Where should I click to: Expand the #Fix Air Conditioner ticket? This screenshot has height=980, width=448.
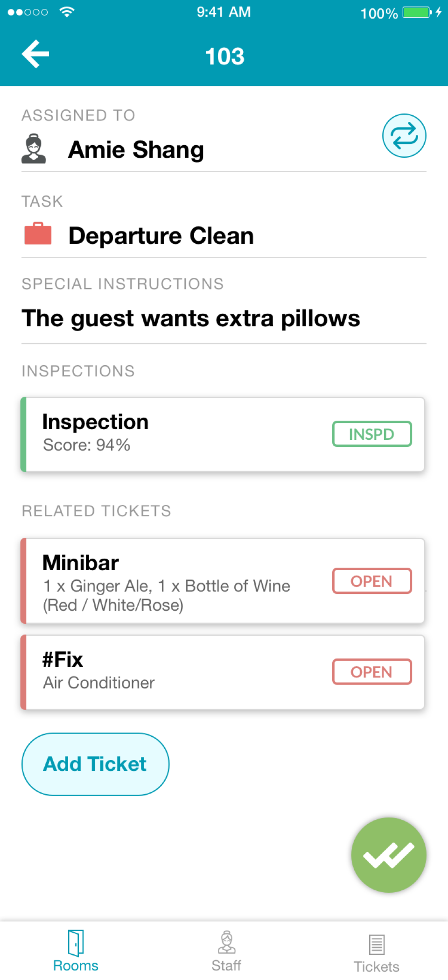click(177, 672)
